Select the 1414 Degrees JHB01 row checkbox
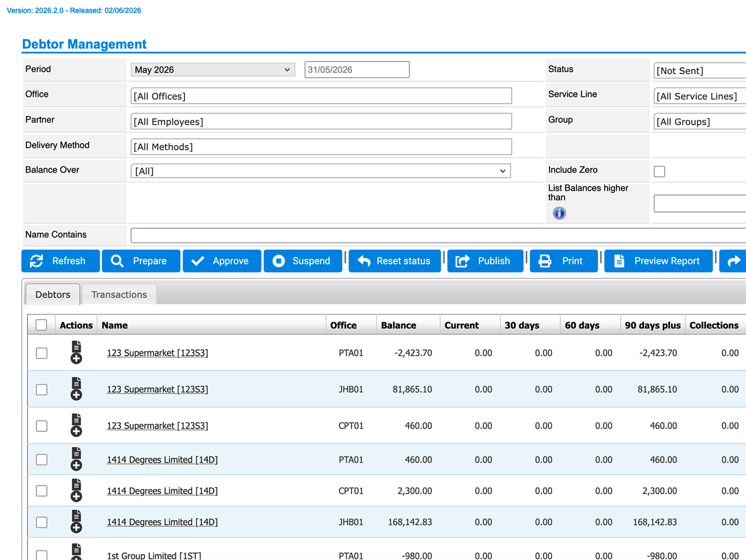Screen dimensions: 746x560 (41, 522)
